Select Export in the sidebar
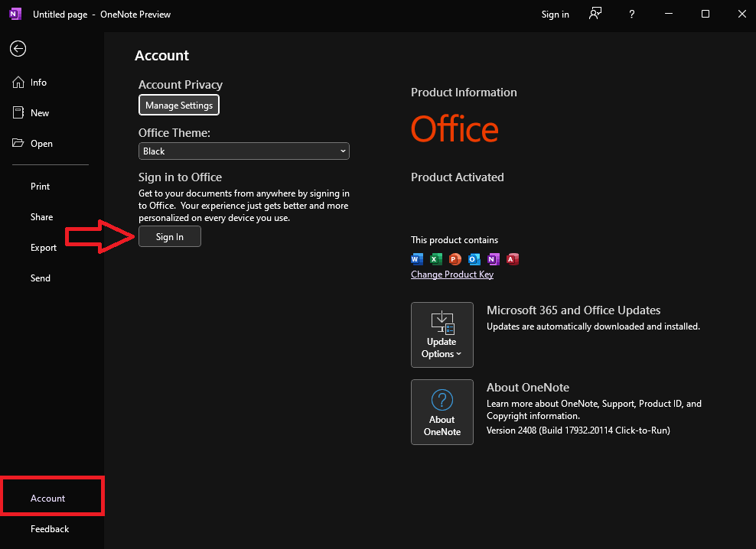 (52, 247)
